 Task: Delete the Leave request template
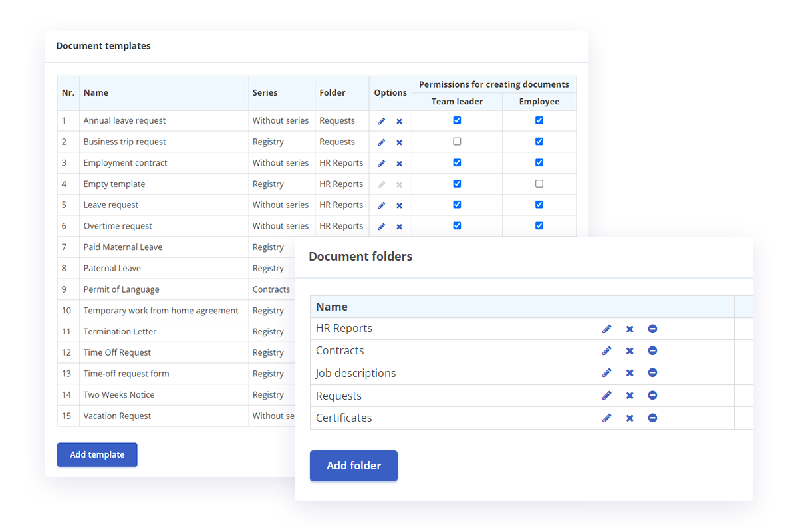(399, 205)
